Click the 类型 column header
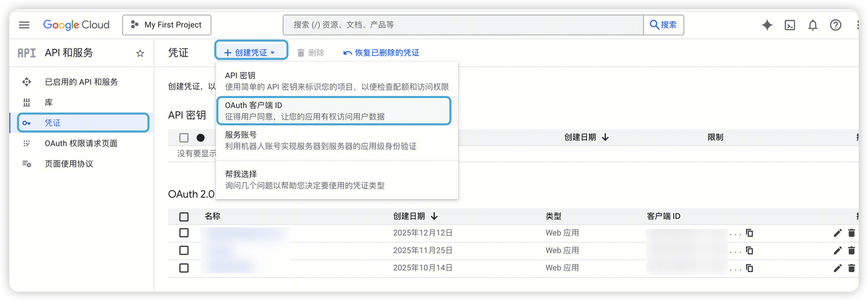The width and height of the screenshot is (868, 301). tap(553, 216)
